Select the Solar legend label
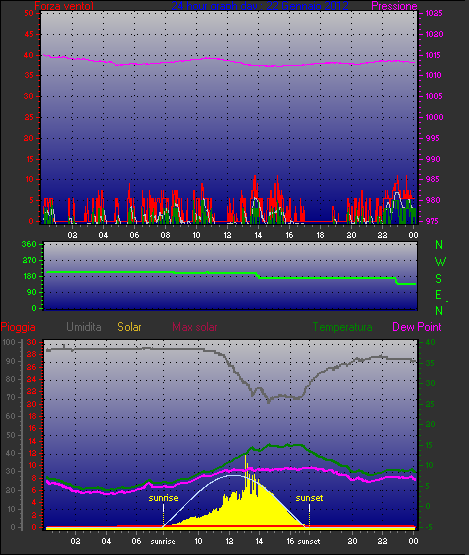Image resolution: width=469 pixels, height=555 pixels. coord(129,327)
